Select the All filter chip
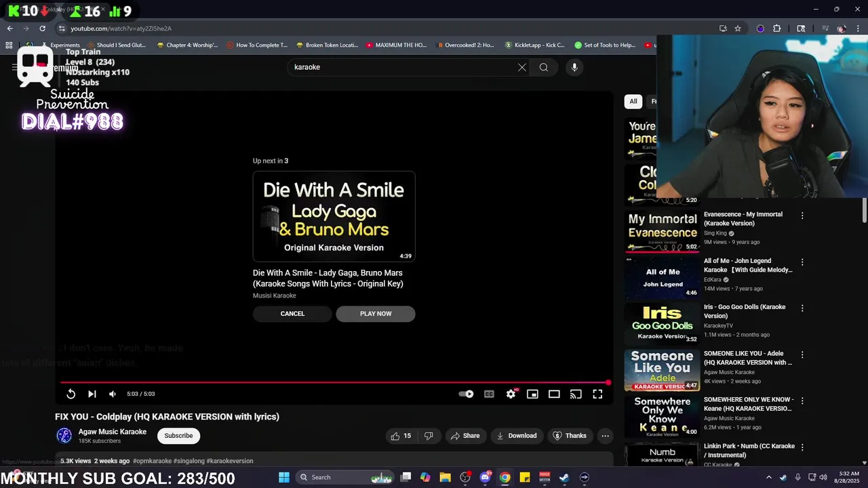 633,101
